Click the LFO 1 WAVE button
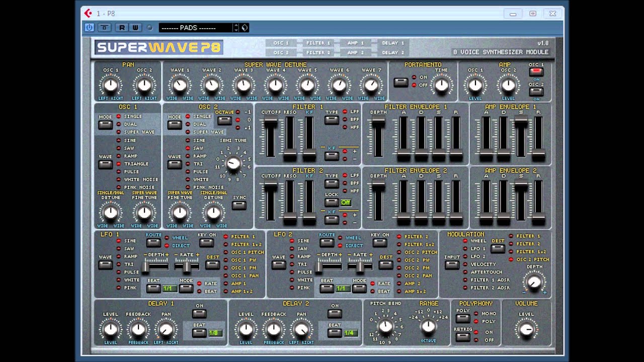Image resolution: width=644 pixels, height=362 pixels. pos(105,265)
